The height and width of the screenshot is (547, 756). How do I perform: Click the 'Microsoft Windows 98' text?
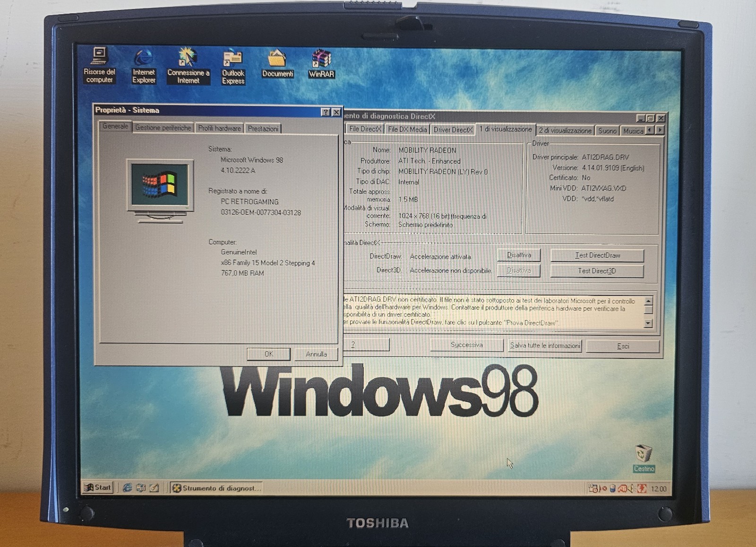click(x=252, y=160)
